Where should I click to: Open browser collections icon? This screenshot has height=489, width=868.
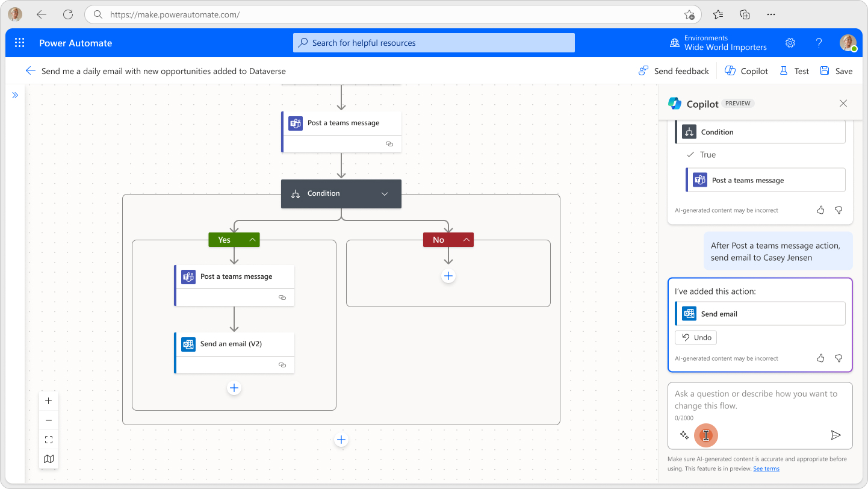[745, 14]
